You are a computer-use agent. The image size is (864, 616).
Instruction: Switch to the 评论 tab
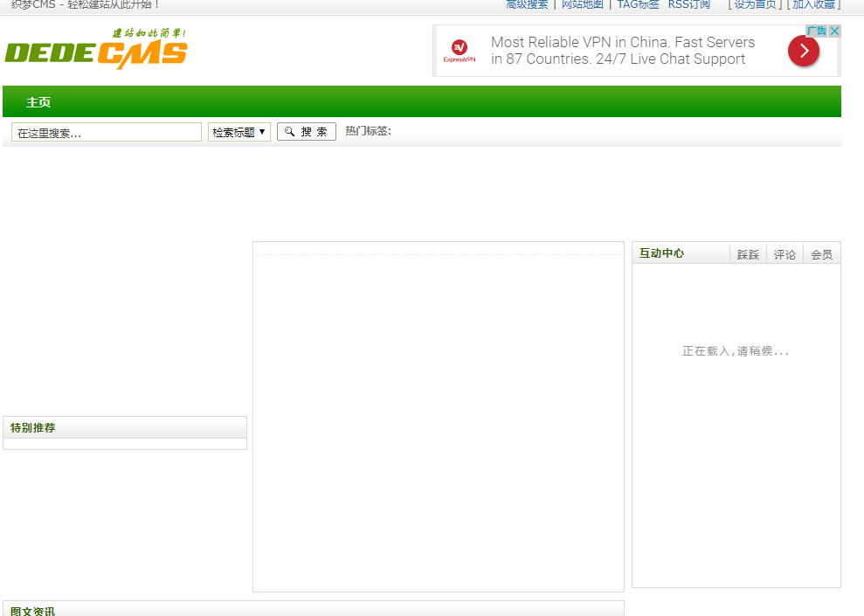(785, 254)
